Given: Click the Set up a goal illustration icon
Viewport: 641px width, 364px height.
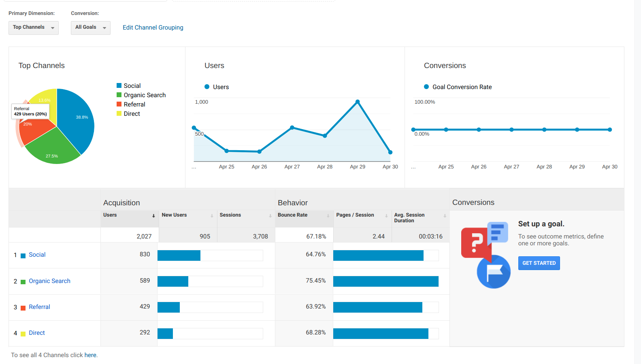Looking at the screenshot, I should [x=486, y=255].
